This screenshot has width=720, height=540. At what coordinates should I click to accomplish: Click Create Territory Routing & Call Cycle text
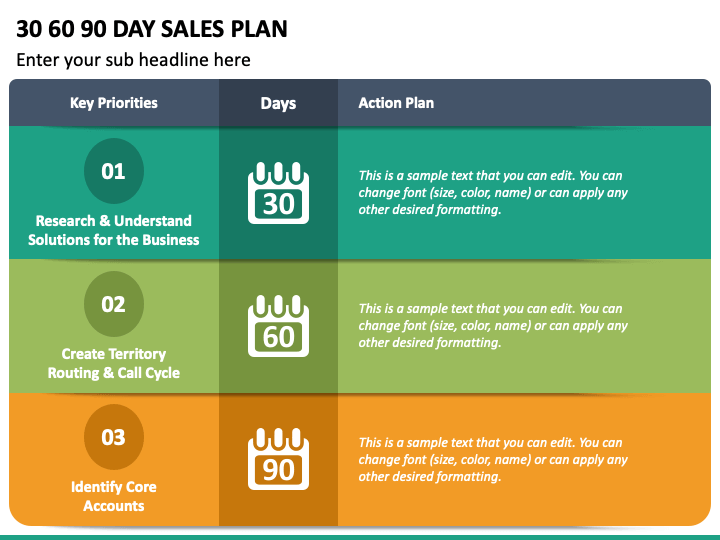(x=114, y=363)
